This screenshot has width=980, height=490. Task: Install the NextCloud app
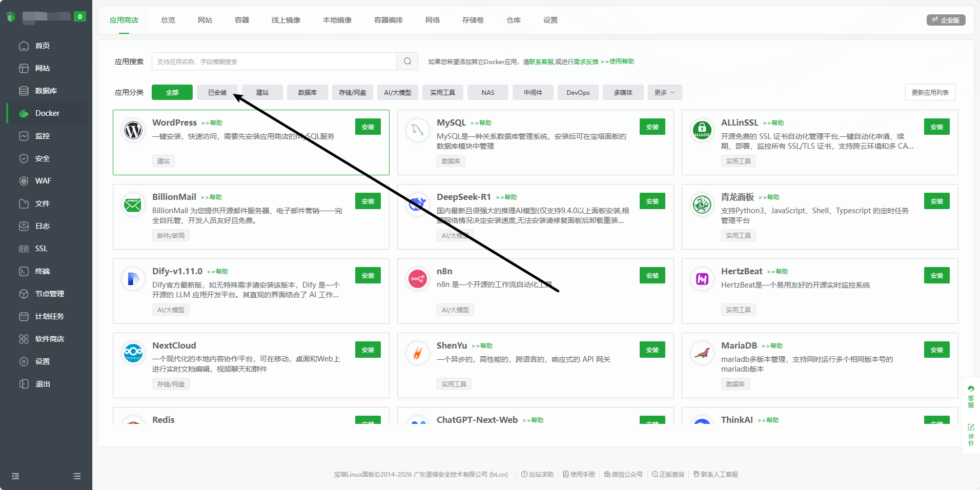pos(368,350)
